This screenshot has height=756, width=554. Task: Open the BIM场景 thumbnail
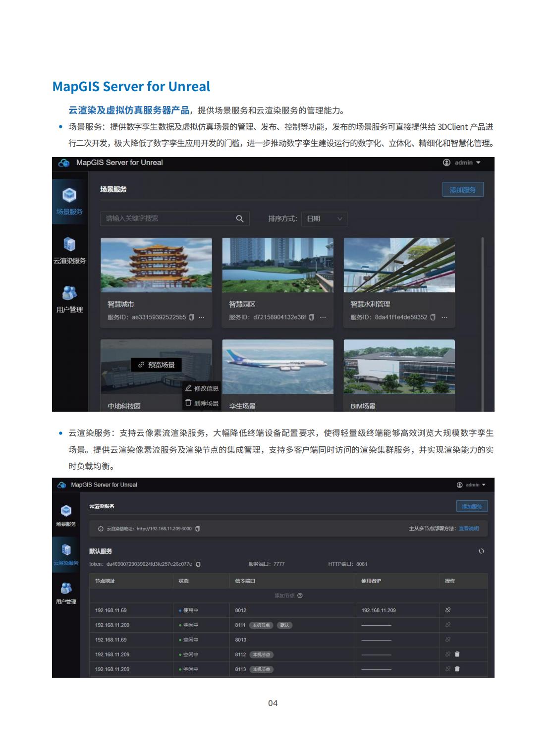point(399,367)
